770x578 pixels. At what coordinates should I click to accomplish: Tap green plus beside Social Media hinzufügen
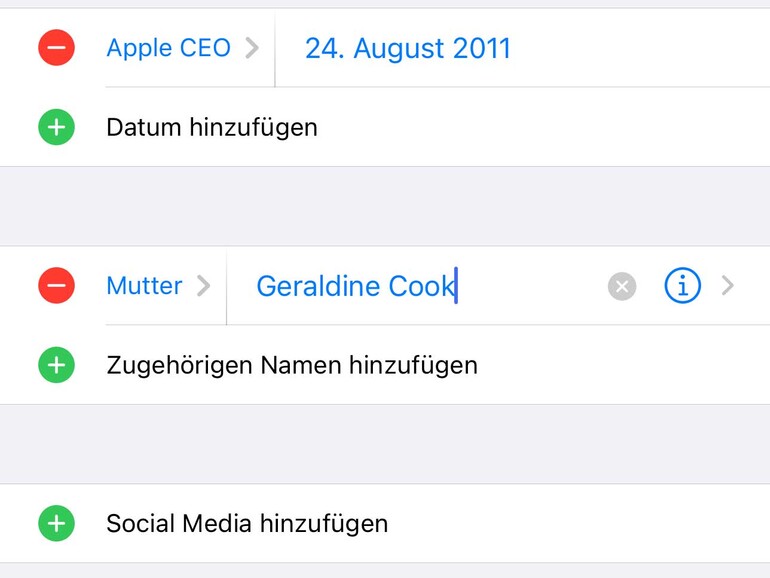point(57,523)
